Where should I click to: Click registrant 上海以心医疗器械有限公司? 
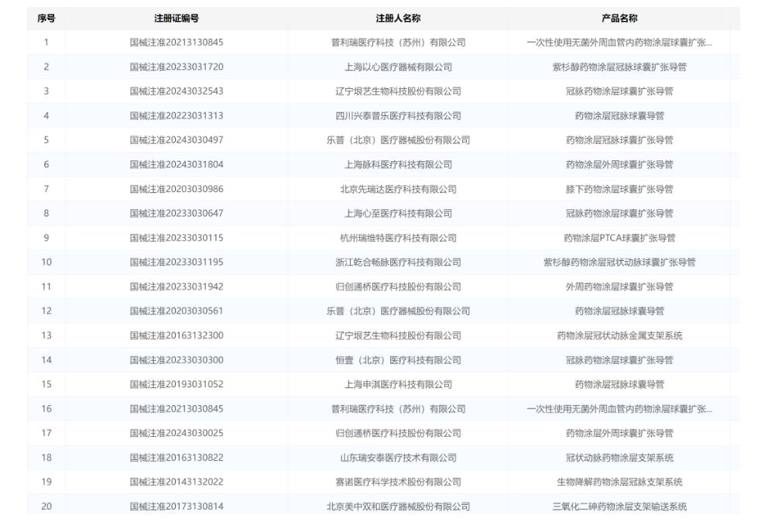[x=398, y=67]
